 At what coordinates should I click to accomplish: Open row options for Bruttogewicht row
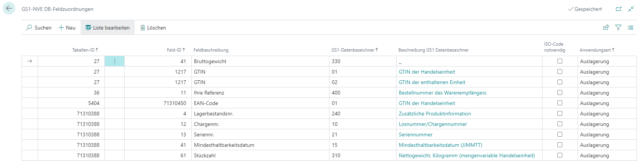[x=115, y=61]
